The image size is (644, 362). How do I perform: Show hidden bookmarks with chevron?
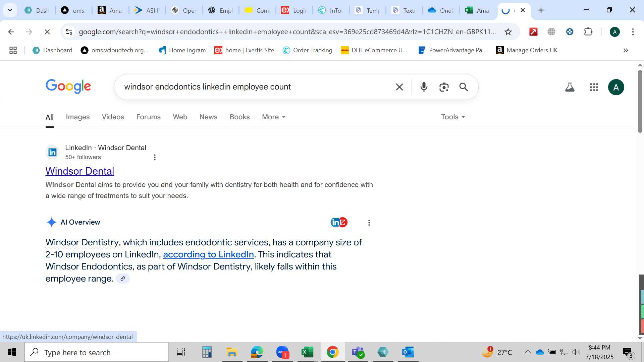pos(626,50)
